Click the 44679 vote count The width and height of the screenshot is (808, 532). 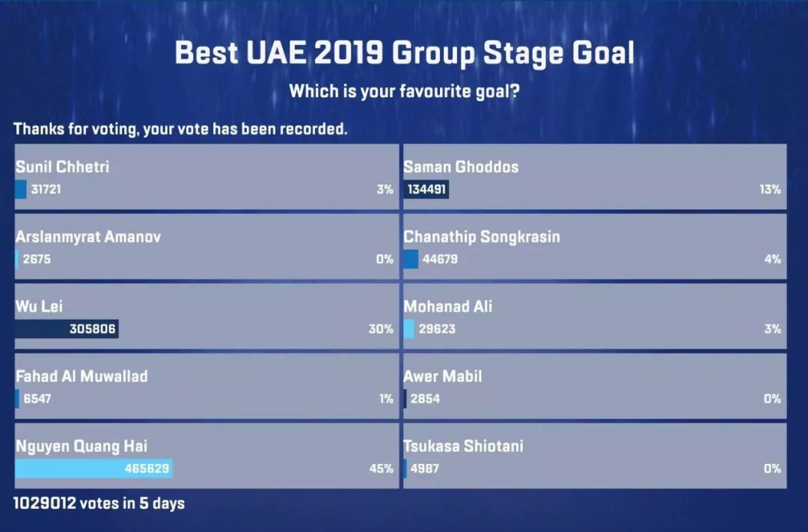(440, 259)
